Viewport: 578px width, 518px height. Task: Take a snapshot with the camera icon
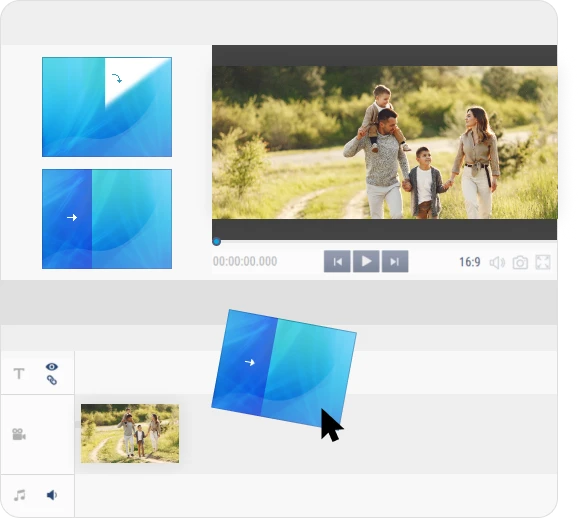tap(520, 263)
